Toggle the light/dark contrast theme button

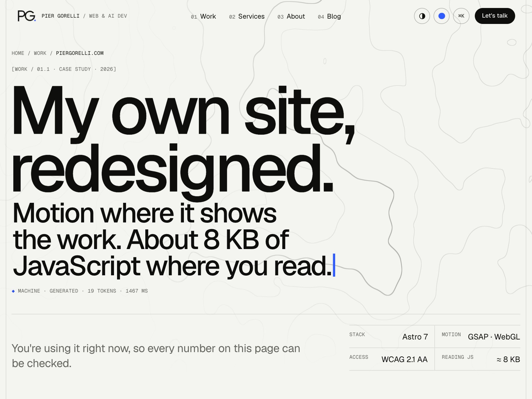click(422, 16)
